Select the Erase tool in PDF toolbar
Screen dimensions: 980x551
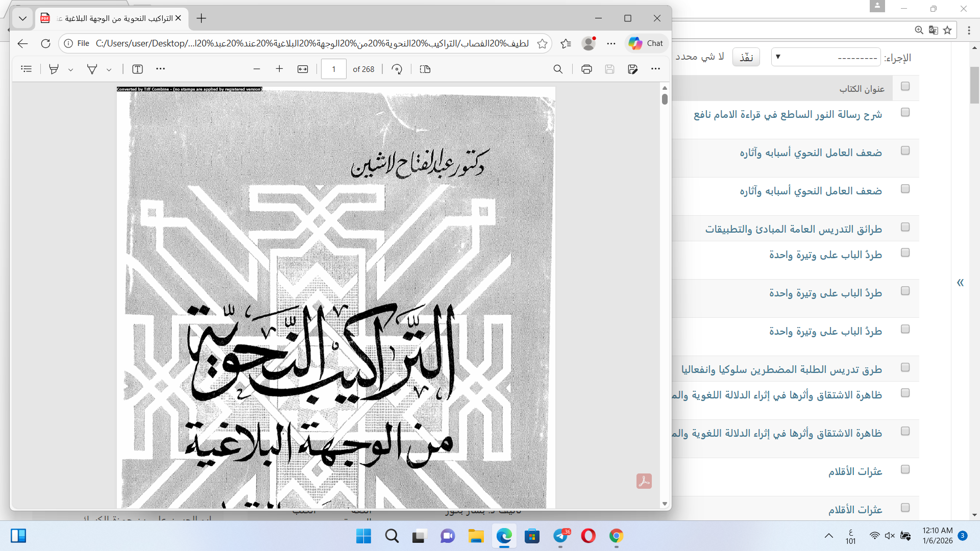click(x=92, y=69)
